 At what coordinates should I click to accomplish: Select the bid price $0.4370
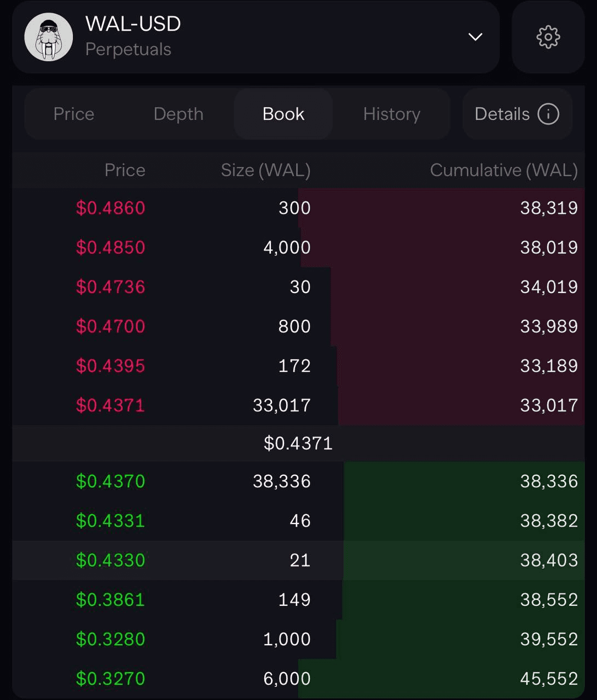[x=111, y=482]
